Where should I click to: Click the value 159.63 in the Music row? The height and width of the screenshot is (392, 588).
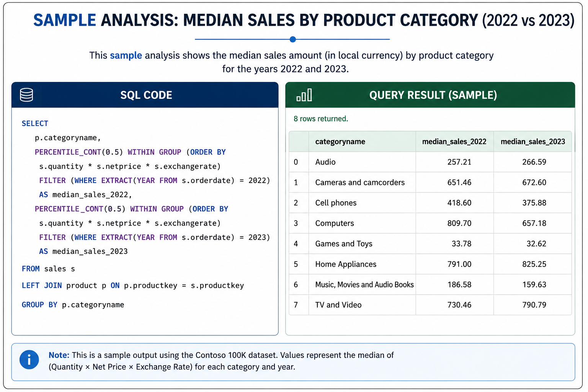[534, 284]
